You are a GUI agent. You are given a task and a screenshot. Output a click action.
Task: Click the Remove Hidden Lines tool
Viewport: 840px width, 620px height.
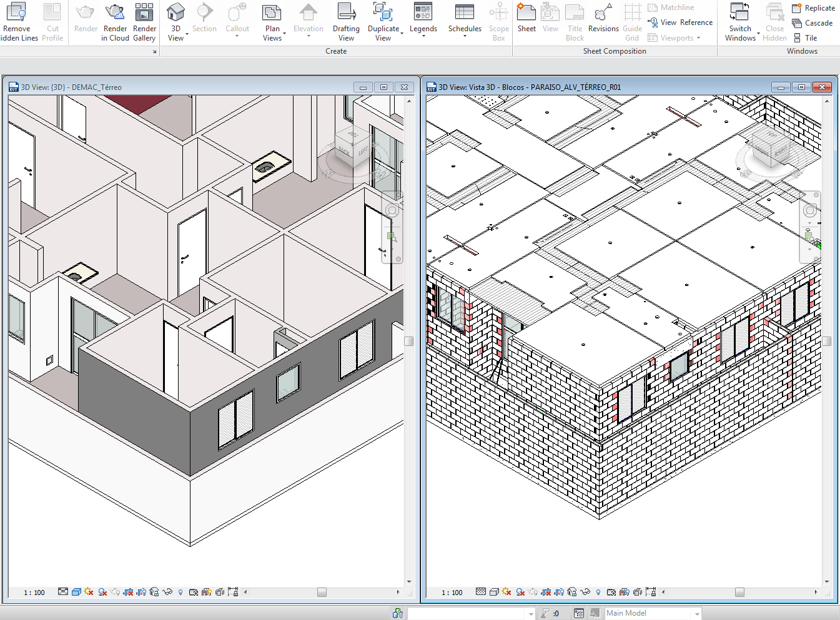[17, 22]
